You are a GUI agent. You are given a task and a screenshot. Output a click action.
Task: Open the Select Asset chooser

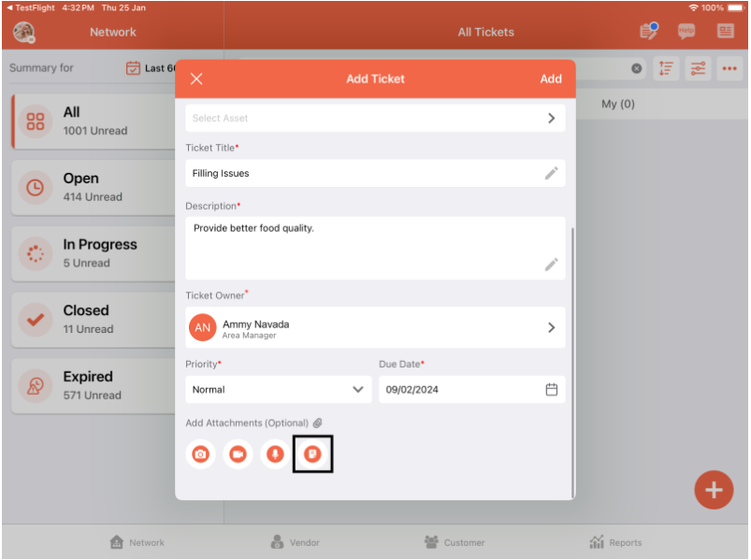pos(375,118)
